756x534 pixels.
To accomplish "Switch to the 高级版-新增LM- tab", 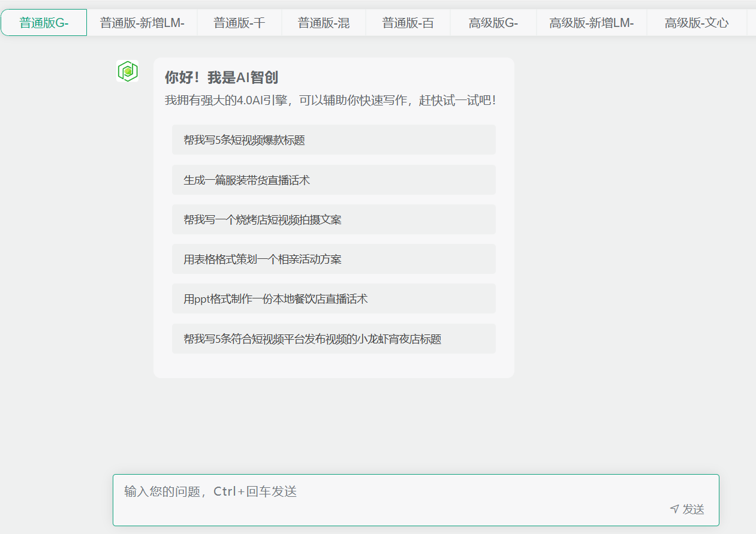I will click(591, 23).
